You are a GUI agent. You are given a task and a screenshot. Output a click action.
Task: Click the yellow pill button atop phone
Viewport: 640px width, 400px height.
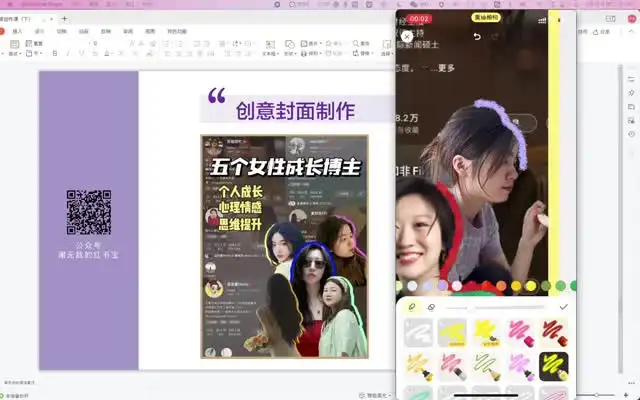point(488,18)
